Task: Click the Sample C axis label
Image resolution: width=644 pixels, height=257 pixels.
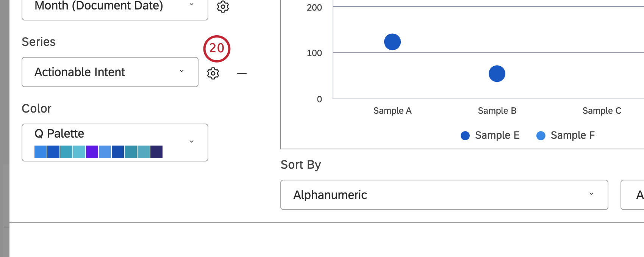Action: click(x=602, y=111)
